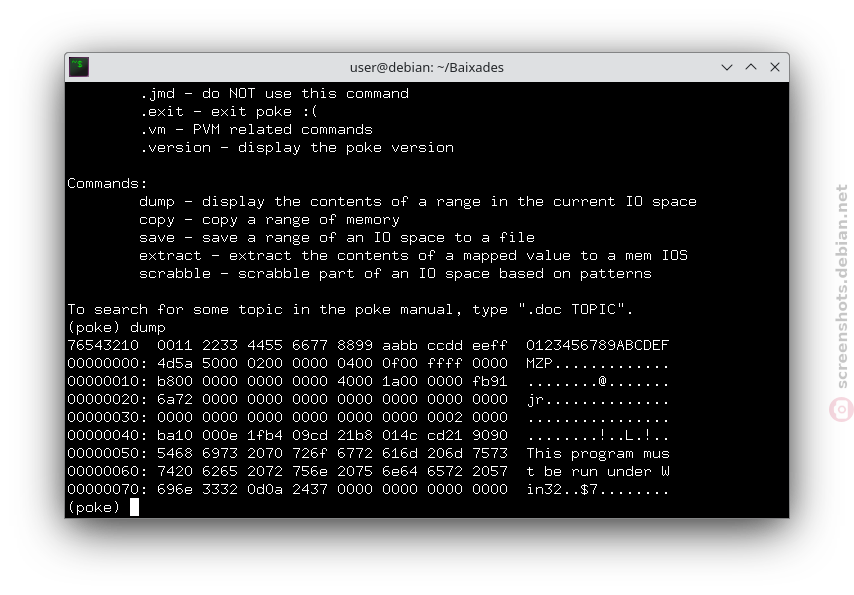
Task: Click the 'save - save a range' help line
Action: (337, 238)
